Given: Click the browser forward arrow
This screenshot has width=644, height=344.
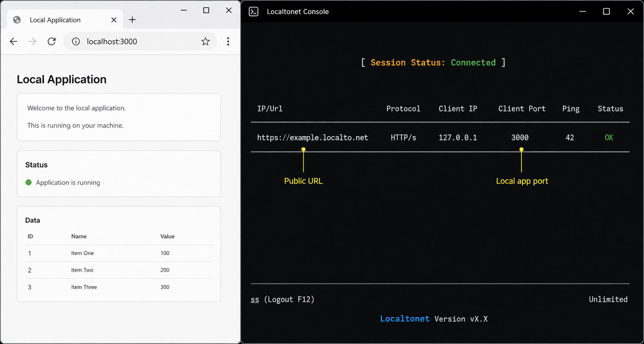Looking at the screenshot, I should (33, 41).
